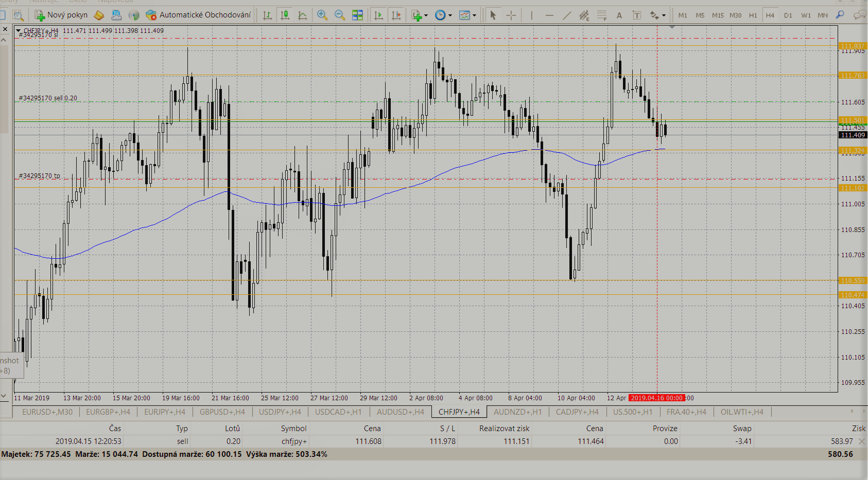Switch timeframe to M1
The width and height of the screenshot is (868, 480).
pos(683,15)
